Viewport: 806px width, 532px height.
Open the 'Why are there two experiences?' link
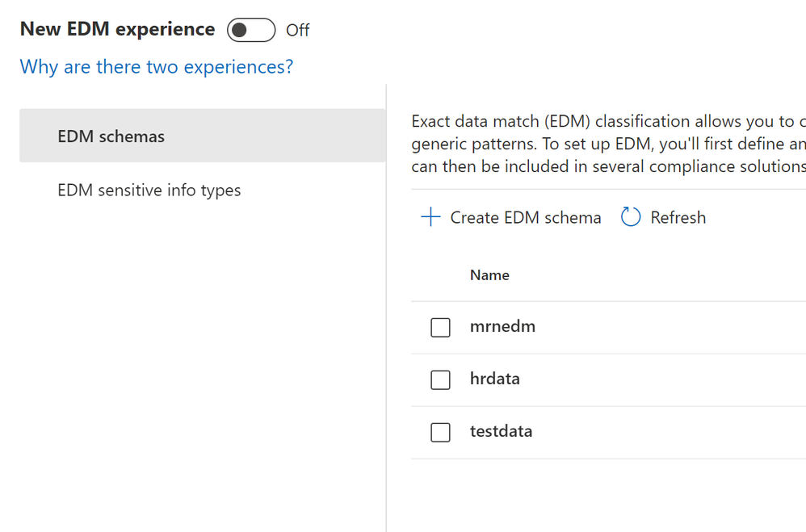tap(157, 66)
